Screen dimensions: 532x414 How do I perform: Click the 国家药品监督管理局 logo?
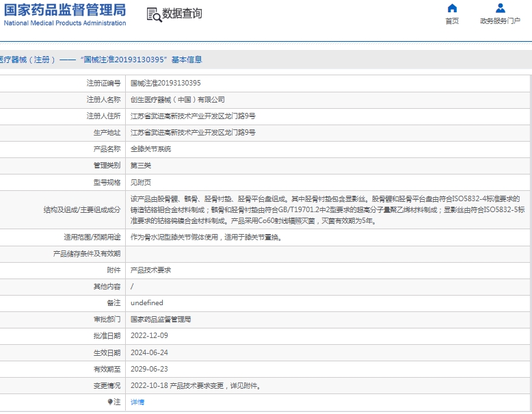[x=65, y=10]
